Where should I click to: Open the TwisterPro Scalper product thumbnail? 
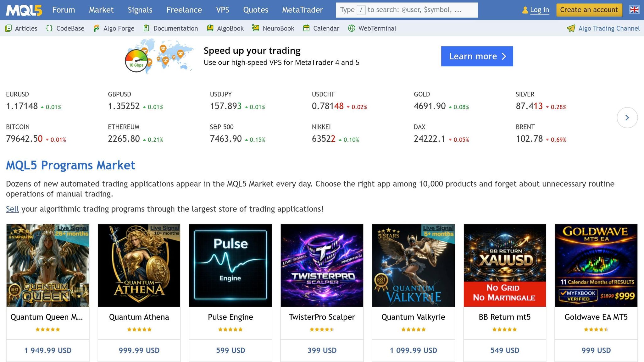point(322,265)
